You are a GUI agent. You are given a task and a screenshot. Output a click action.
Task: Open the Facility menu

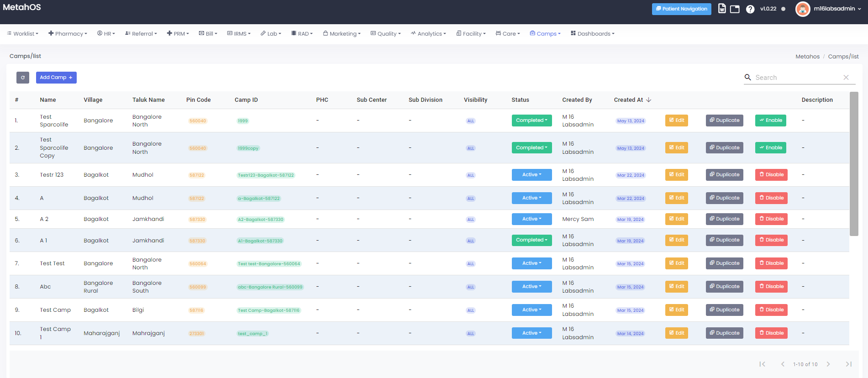click(x=471, y=34)
